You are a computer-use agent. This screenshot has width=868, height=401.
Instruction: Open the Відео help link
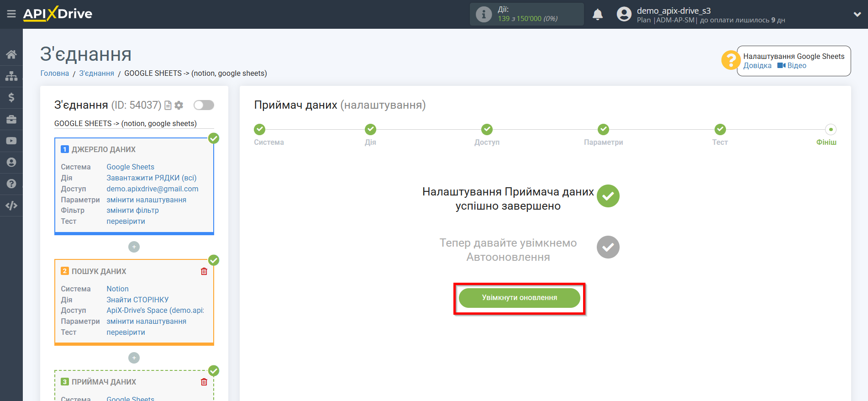pos(792,66)
